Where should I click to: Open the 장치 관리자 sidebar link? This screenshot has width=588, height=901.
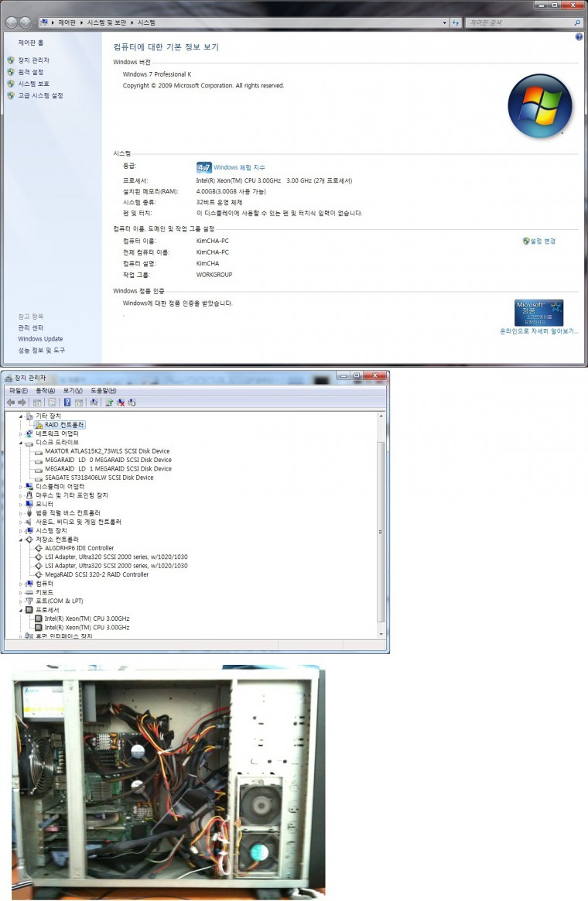(33, 60)
